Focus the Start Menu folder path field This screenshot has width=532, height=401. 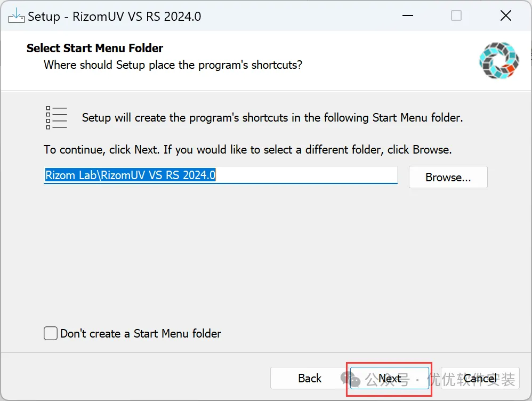[x=221, y=175]
